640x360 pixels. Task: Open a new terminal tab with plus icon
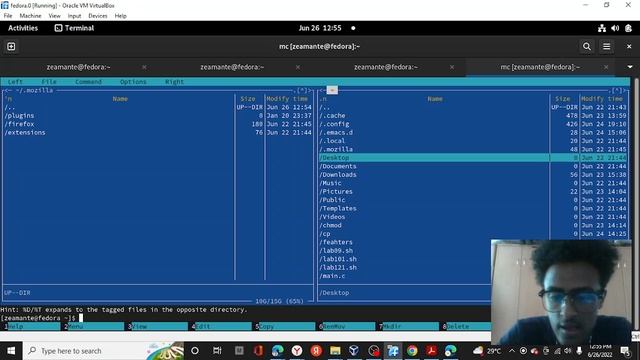click(x=11, y=47)
